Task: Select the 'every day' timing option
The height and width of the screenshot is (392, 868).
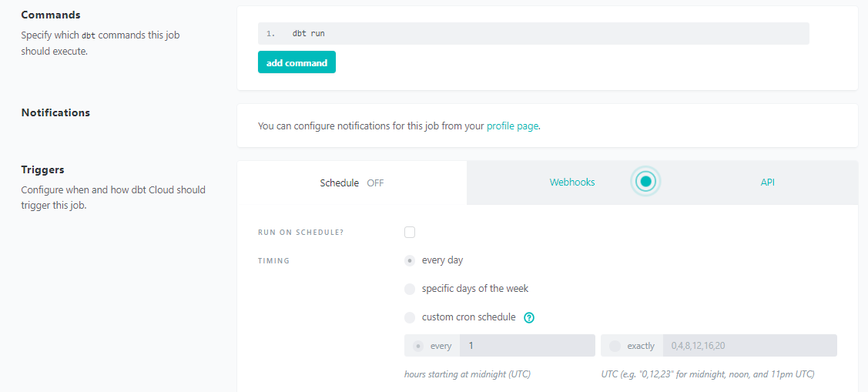Action: tap(410, 260)
